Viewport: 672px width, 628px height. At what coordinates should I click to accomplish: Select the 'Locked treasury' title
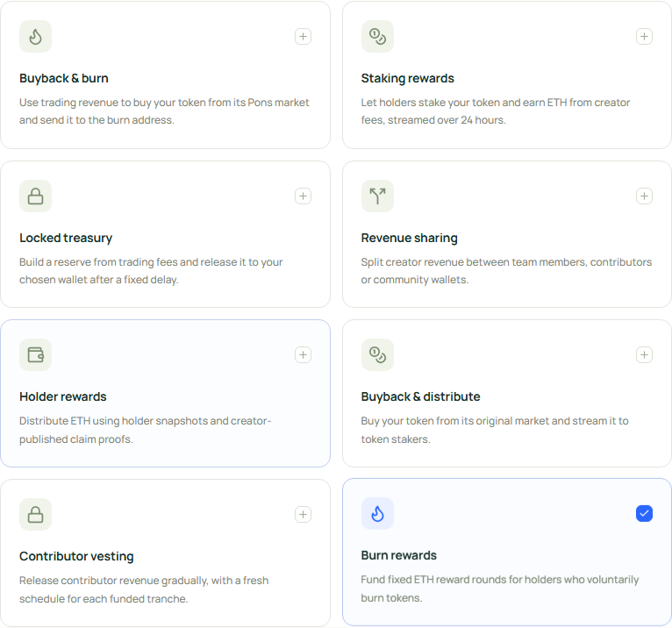[x=66, y=239]
